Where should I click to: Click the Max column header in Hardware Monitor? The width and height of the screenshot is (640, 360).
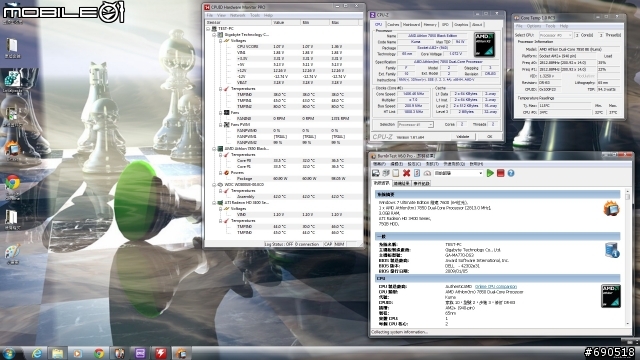coord(345,22)
